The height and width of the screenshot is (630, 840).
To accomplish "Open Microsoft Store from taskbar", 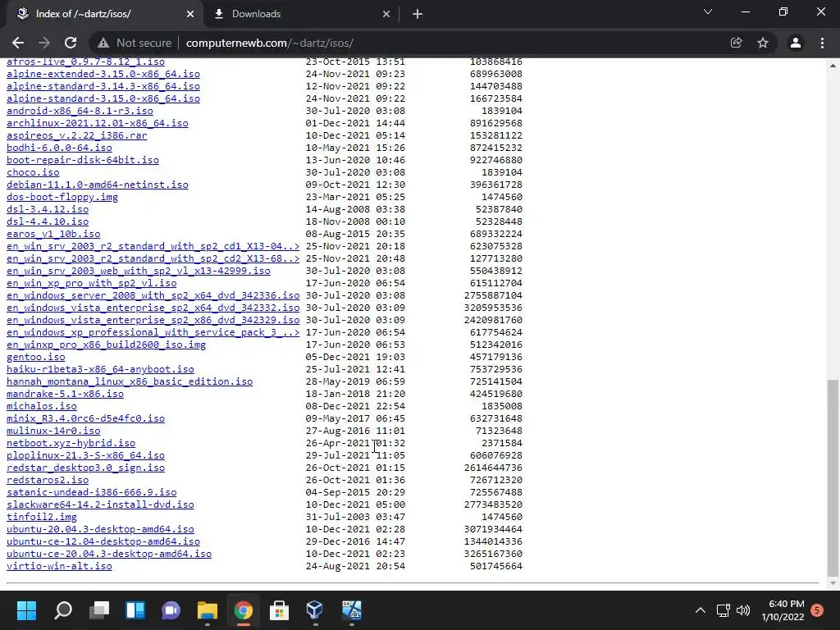I will (279, 610).
